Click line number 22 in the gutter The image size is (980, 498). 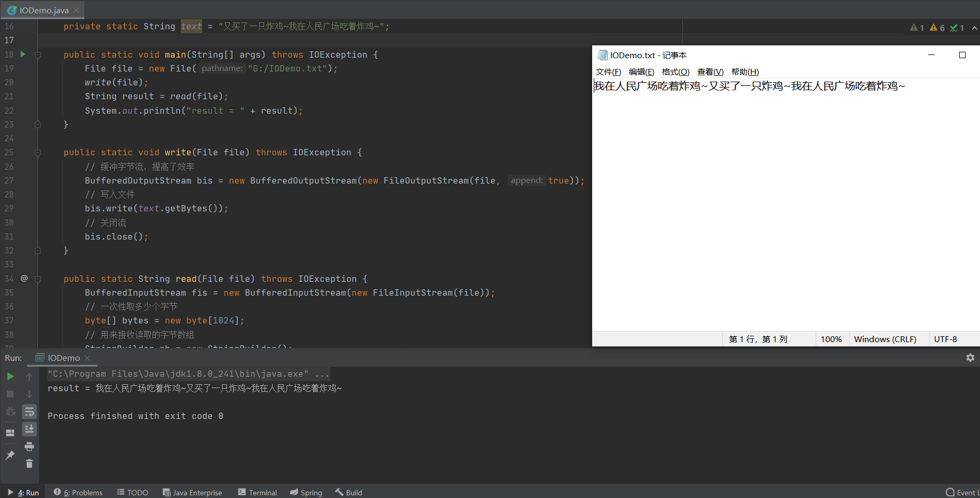(x=10, y=110)
